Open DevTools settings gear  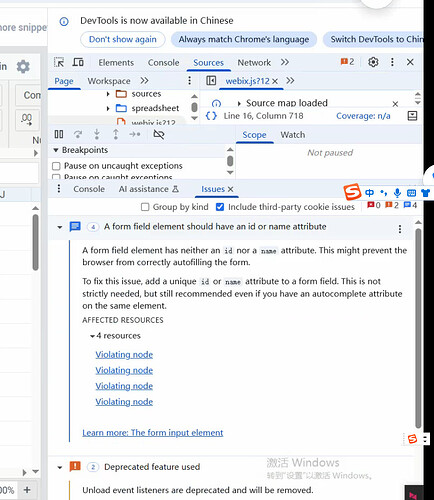pos(373,62)
